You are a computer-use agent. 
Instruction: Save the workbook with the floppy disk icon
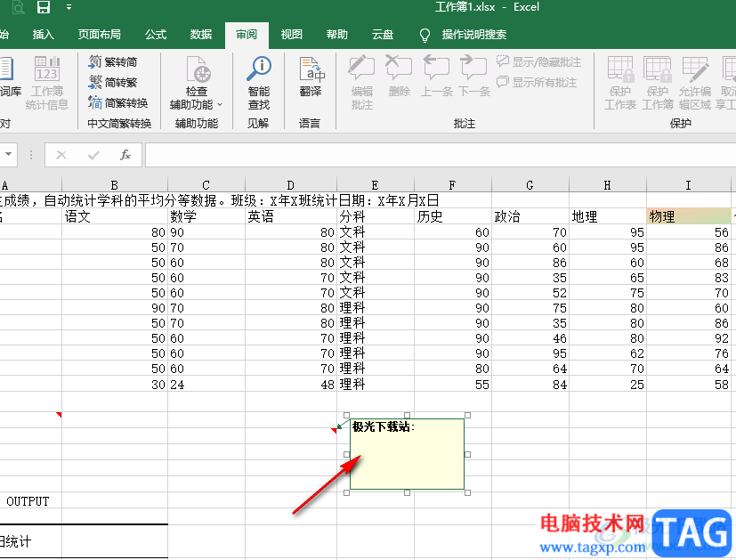click(x=44, y=7)
